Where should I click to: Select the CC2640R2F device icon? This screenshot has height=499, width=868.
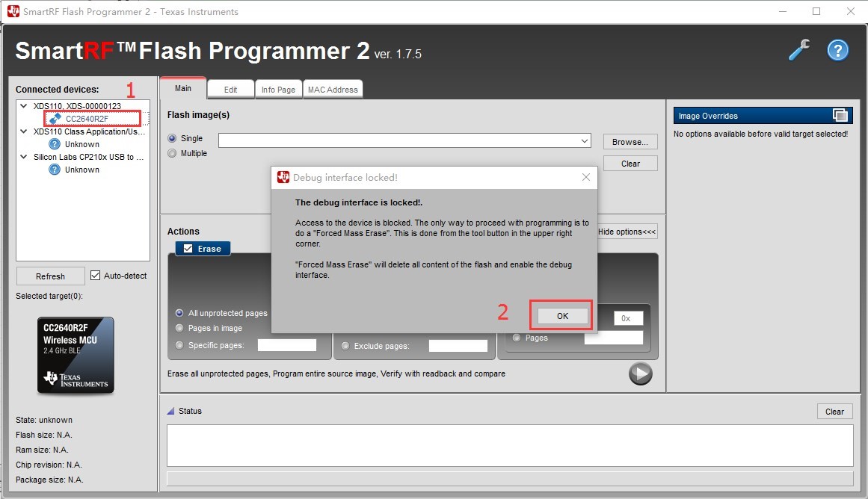click(x=55, y=118)
